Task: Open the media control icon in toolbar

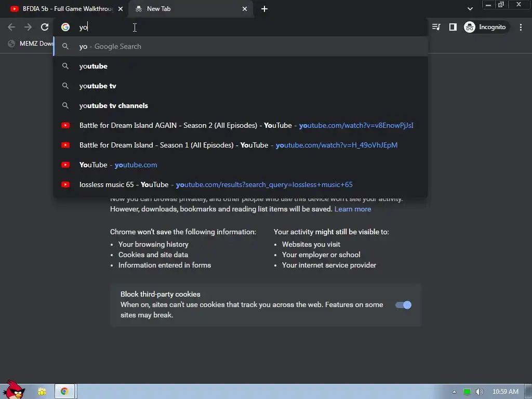Action: tap(436, 27)
